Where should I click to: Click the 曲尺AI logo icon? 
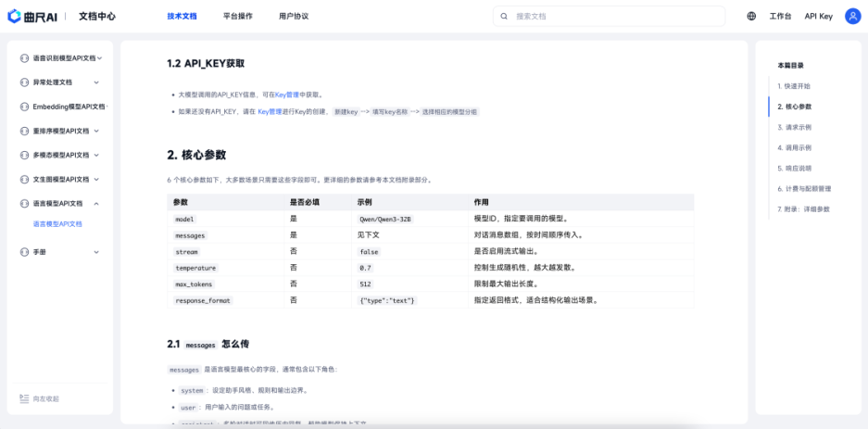pos(15,16)
